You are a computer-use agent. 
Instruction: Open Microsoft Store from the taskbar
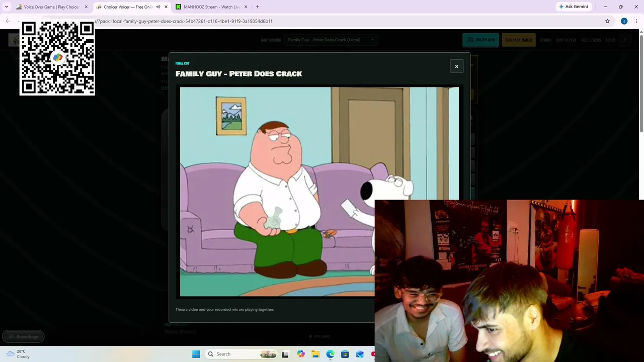click(x=345, y=354)
